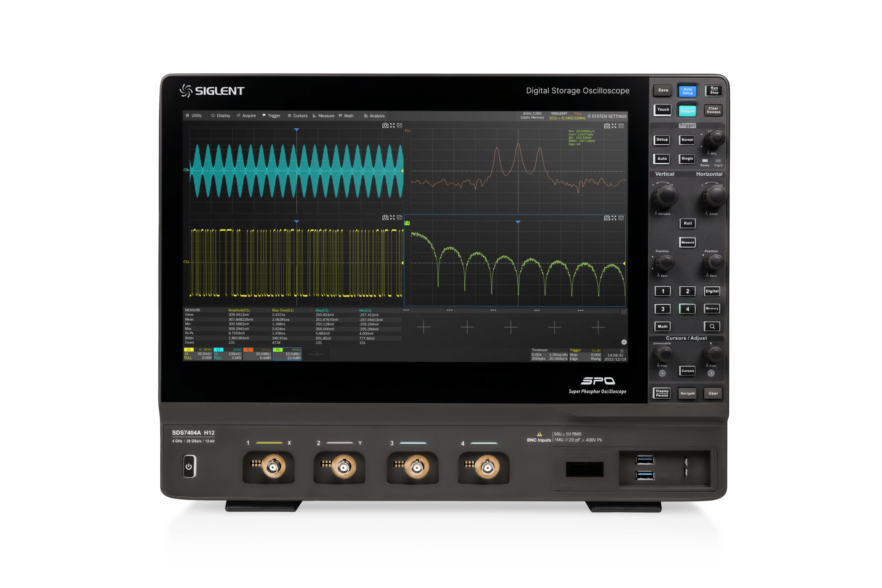The width and height of the screenshot is (882, 588).
Task: Toggle acquisition with the Run/Stop button
Action: 714,91
